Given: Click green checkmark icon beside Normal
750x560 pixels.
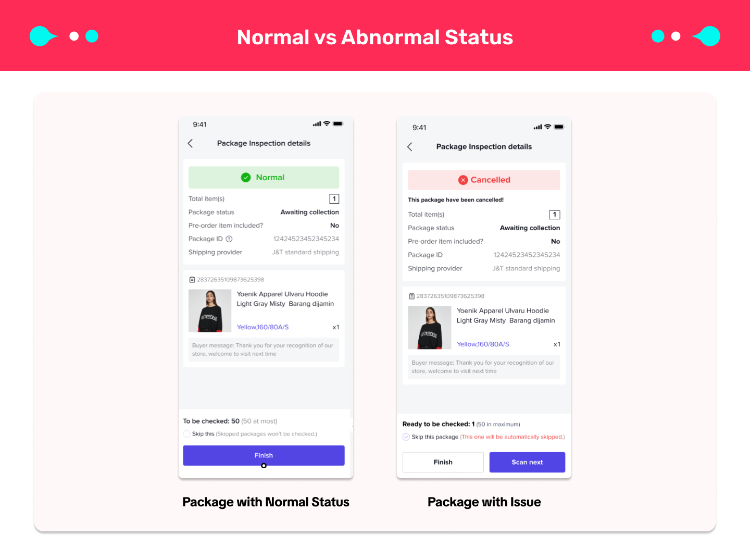Looking at the screenshot, I should pos(246,178).
